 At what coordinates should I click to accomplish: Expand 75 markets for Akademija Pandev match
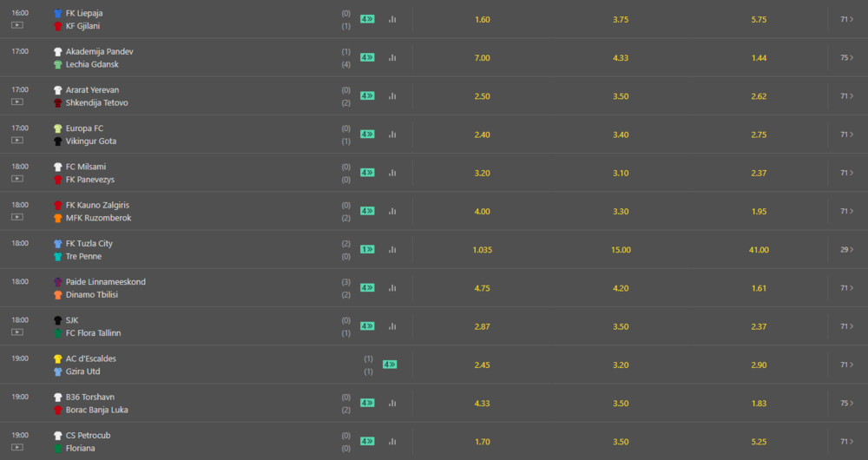coord(847,57)
